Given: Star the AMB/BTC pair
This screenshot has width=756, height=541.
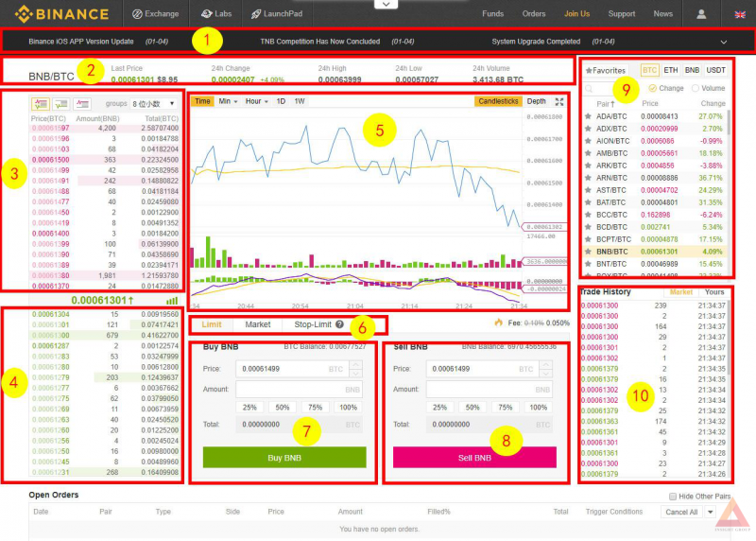Looking at the screenshot, I should coord(588,153).
